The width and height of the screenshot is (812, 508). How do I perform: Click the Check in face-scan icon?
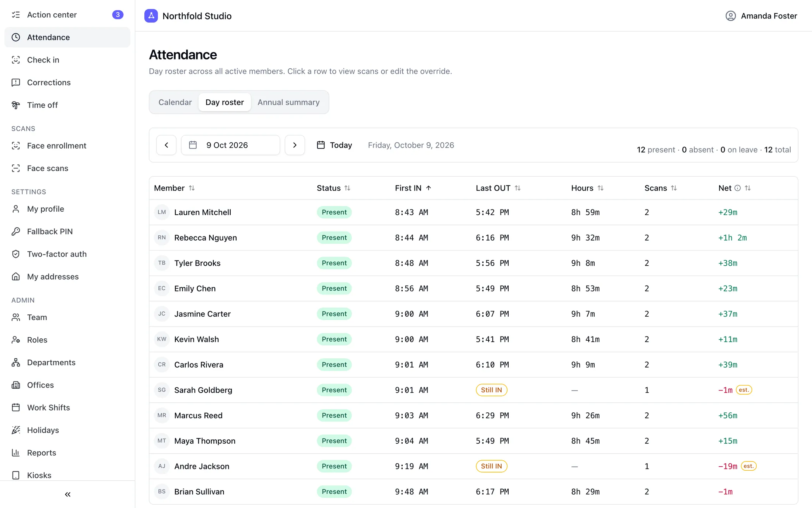[16, 60]
